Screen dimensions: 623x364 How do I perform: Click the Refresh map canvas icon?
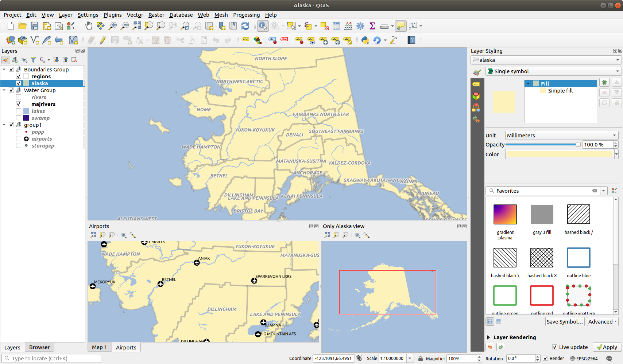click(x=245, y=26)
